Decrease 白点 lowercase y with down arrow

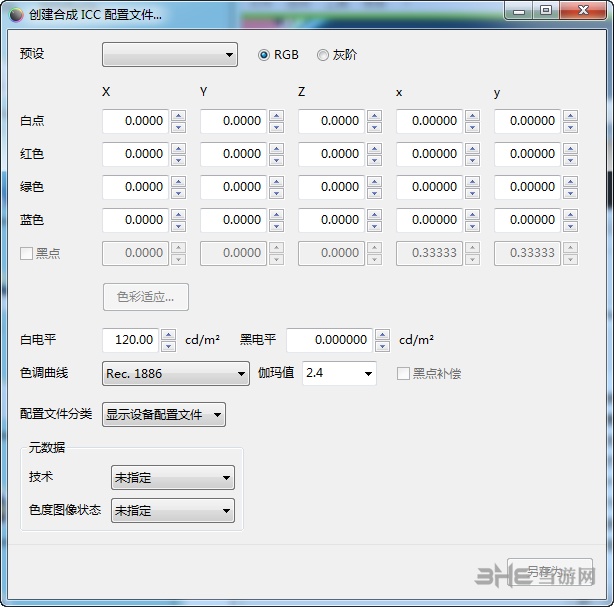[570, 127]
